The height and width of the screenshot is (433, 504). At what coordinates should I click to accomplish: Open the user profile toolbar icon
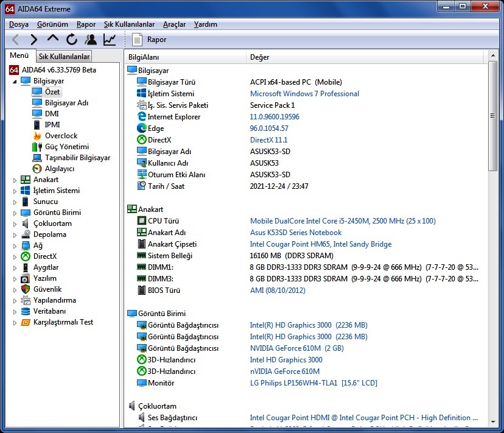coord(91,40)
